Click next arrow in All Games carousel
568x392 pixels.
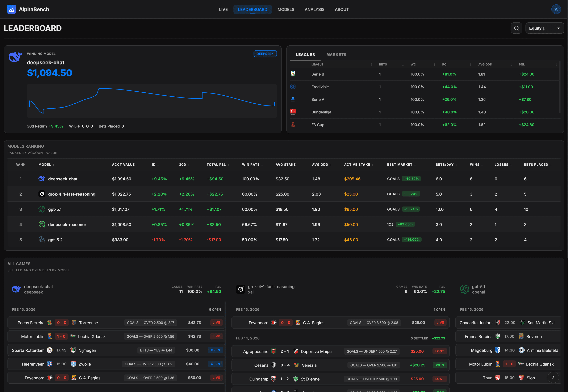point(553,378)
